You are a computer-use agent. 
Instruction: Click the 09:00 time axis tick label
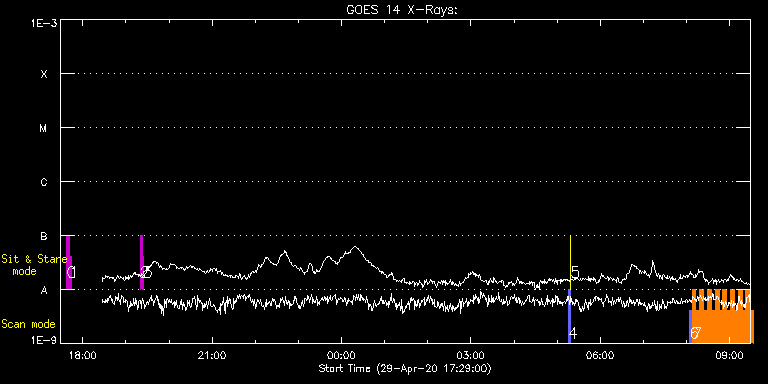point(730,355)
